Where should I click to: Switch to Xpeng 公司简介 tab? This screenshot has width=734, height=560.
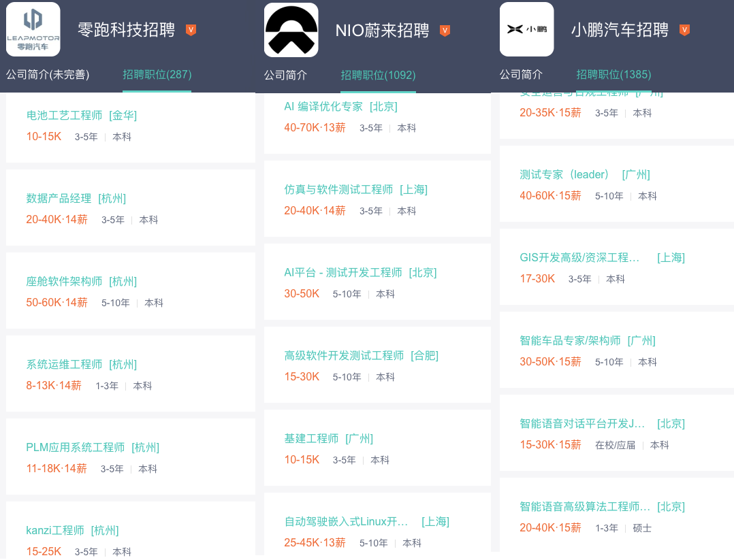pyautogui.click(x=521, y=74)
